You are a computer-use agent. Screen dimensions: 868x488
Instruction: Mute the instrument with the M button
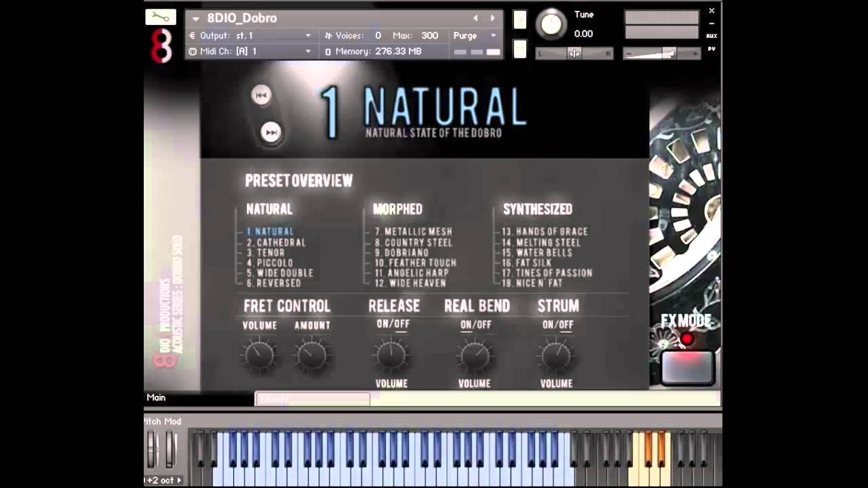pyautogui.click(x=520, y=49)
